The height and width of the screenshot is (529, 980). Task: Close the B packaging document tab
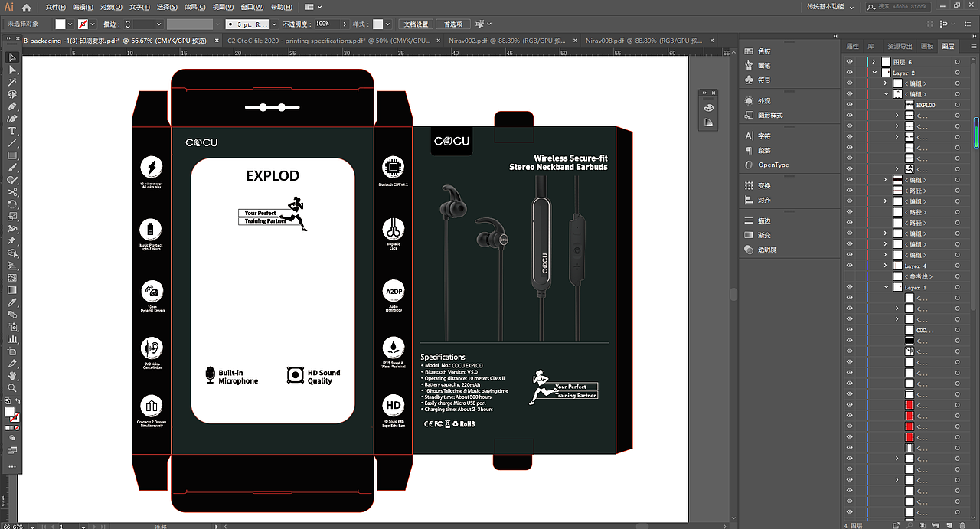(x=217, y=40)
